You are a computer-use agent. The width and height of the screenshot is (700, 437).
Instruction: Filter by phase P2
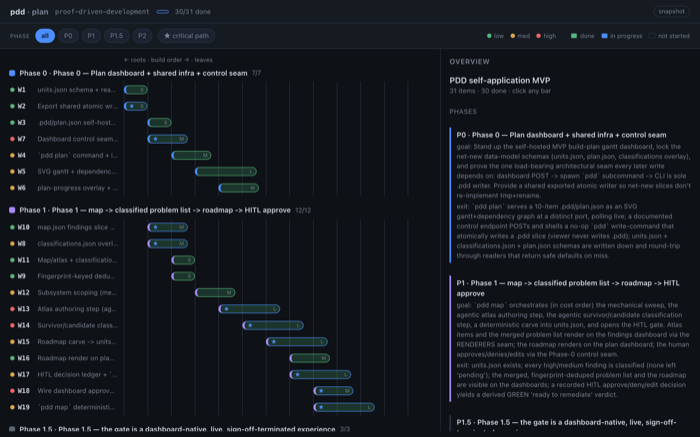pos(142,36)
